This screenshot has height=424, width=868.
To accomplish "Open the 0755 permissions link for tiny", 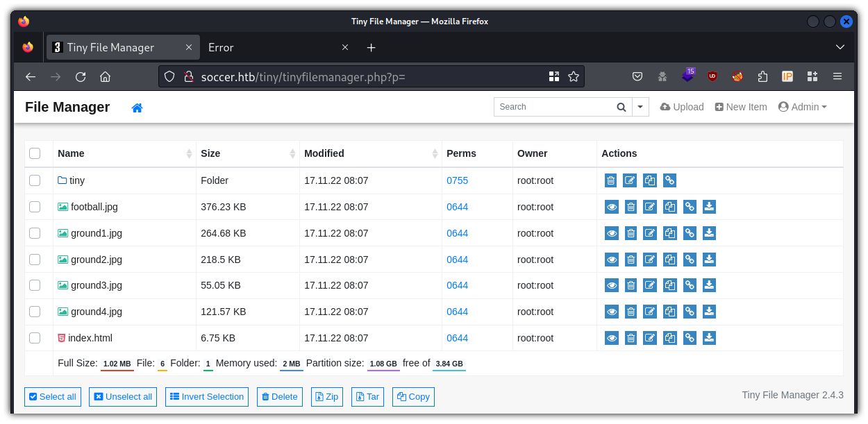I will [x=457, y=180].
